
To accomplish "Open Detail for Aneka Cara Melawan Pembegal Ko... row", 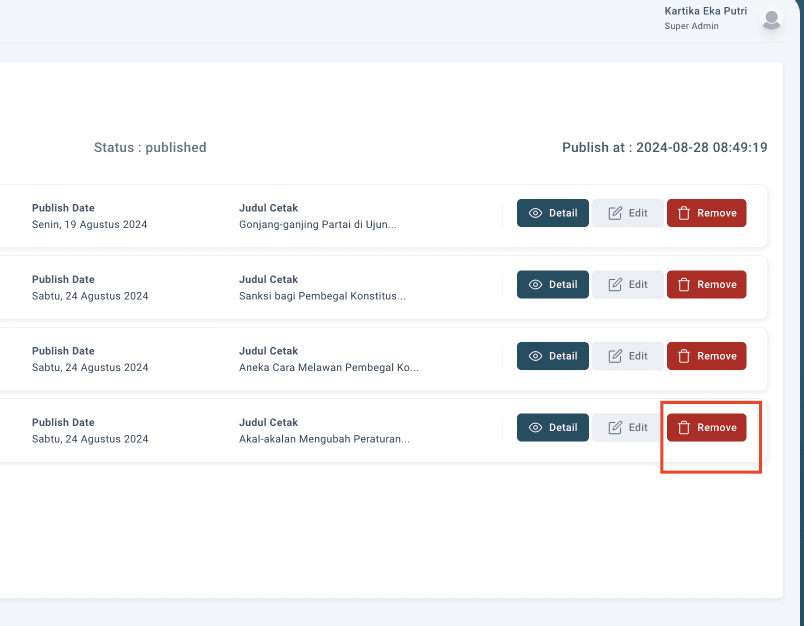I will coord(553,356).
